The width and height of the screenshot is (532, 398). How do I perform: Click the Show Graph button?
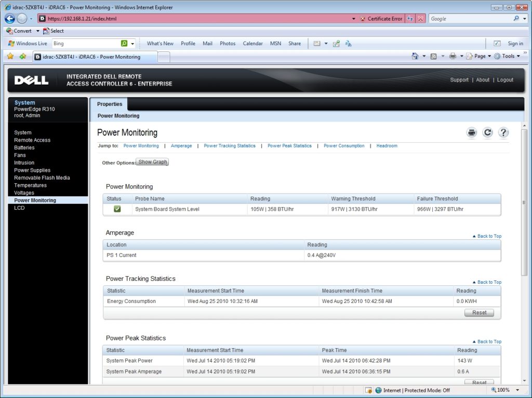tap(152, 161)
